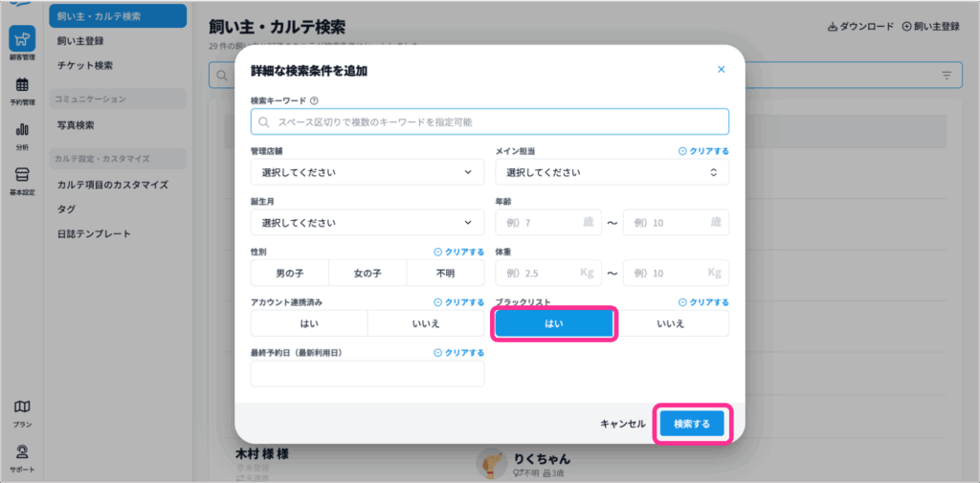Expand the 誕生月 dropdown
980x483 pixels.
(x=367, y=223)
